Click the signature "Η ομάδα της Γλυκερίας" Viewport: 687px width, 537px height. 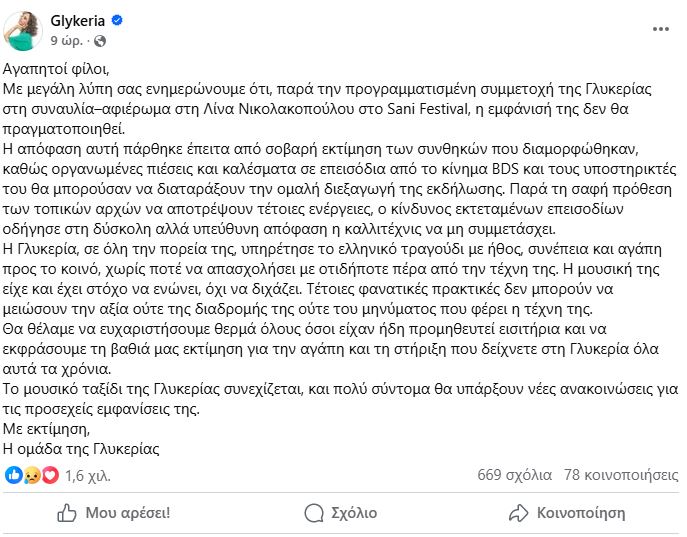point(82,448)
